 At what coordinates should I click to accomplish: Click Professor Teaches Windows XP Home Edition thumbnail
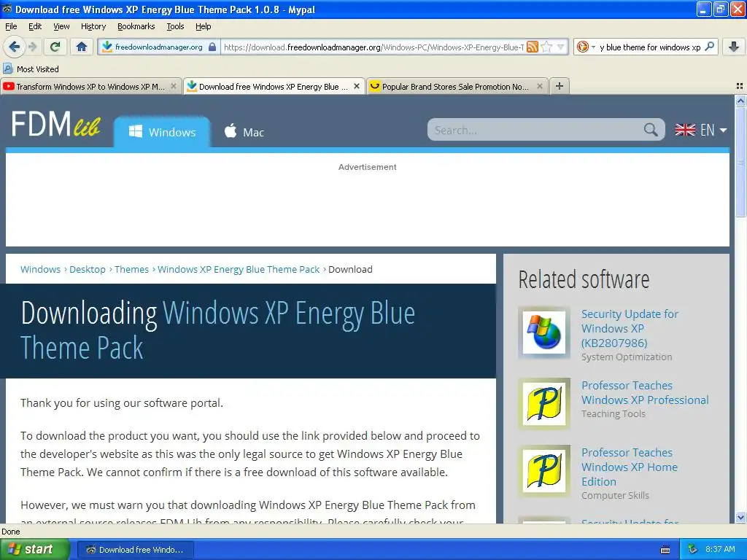pos(544,471)
